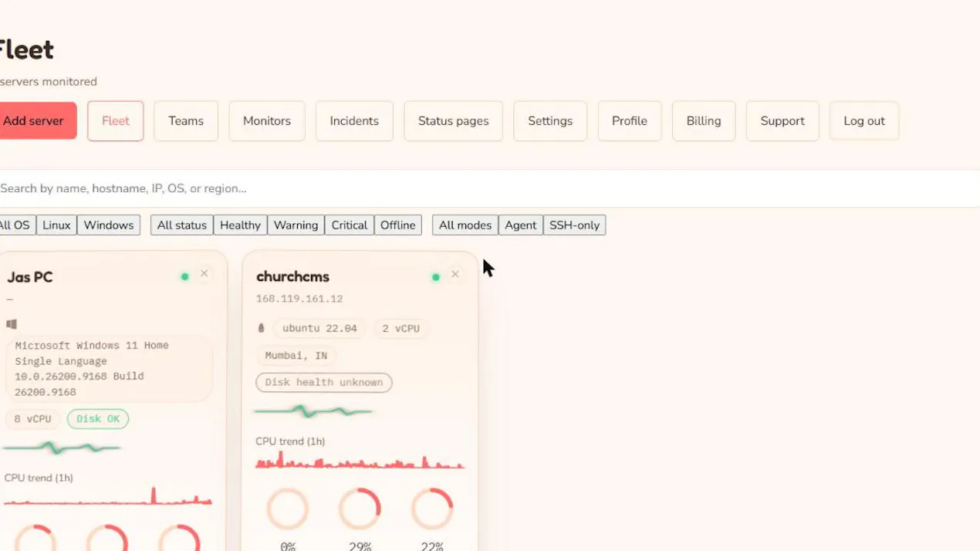This screenshot has width=980, height=551.
Task: Go to Profile
Action: click(630, 120)
